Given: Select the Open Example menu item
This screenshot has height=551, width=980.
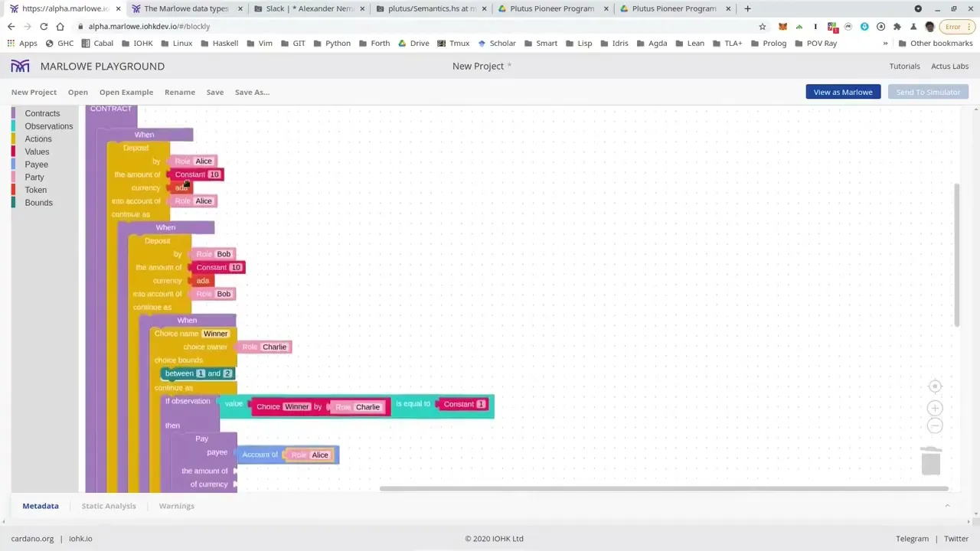Looking at the screenshot, I should (x=126, y=92).
